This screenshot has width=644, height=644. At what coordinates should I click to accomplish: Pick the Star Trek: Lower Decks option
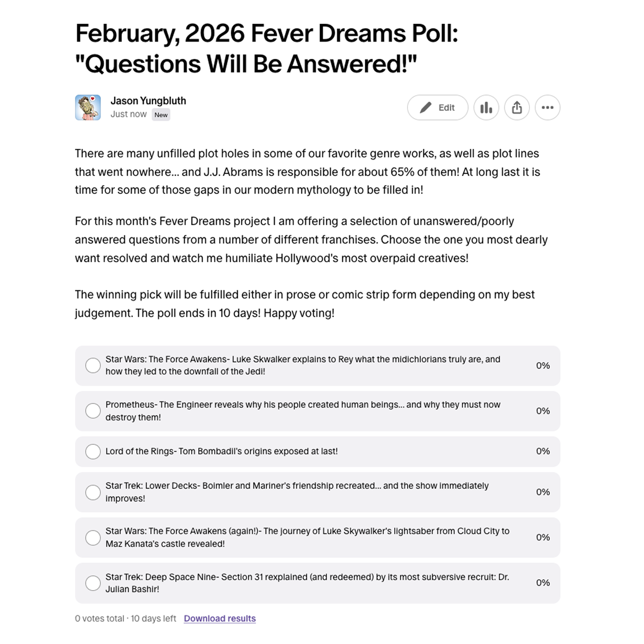coord(93,492)
